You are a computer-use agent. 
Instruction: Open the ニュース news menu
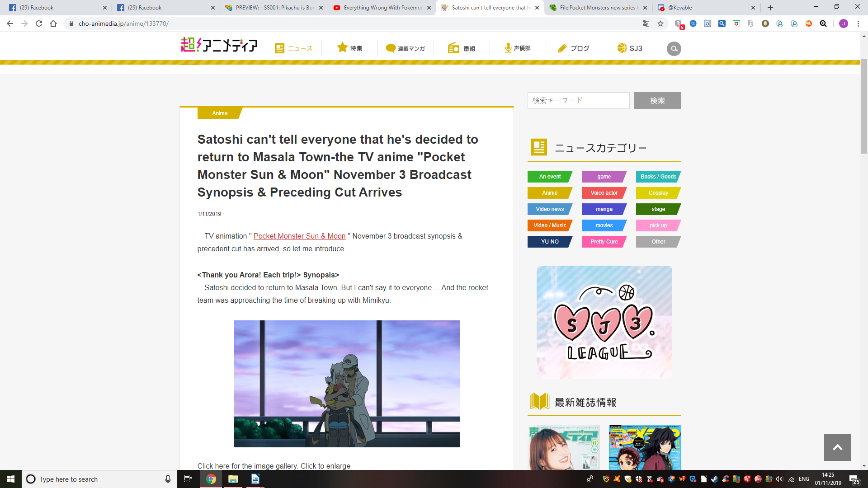293,48
